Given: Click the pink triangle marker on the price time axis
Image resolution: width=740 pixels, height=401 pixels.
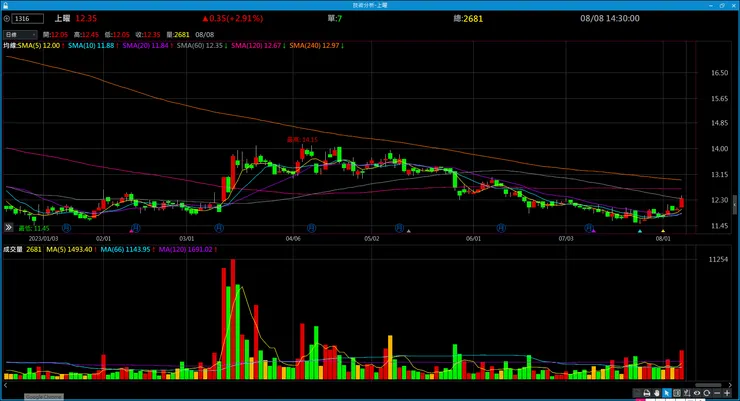Looking at the screenshot, I should [131, 231].
